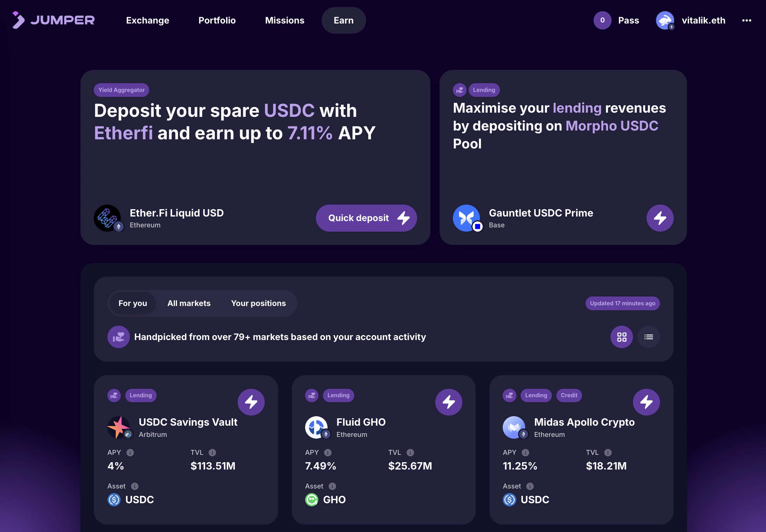Click the USDC token icon on USDC Savings Vault
Viewport: 766px width, 532px height.
tap(114, 500)
